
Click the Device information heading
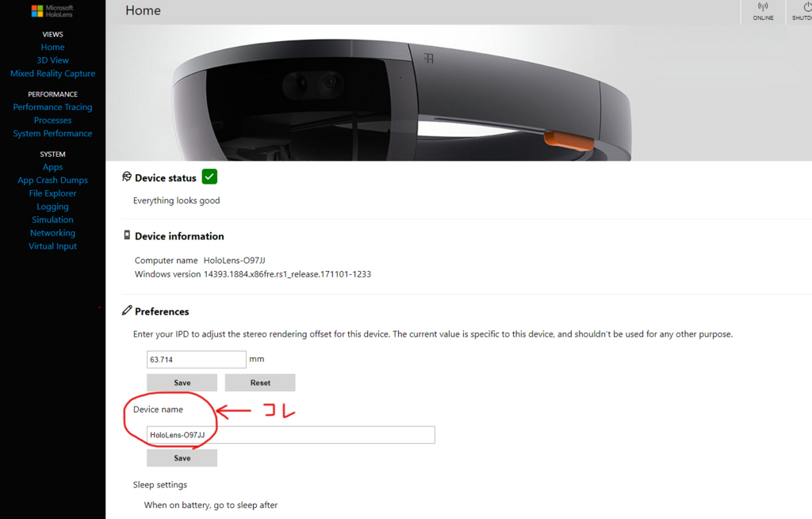click(180, 236)
